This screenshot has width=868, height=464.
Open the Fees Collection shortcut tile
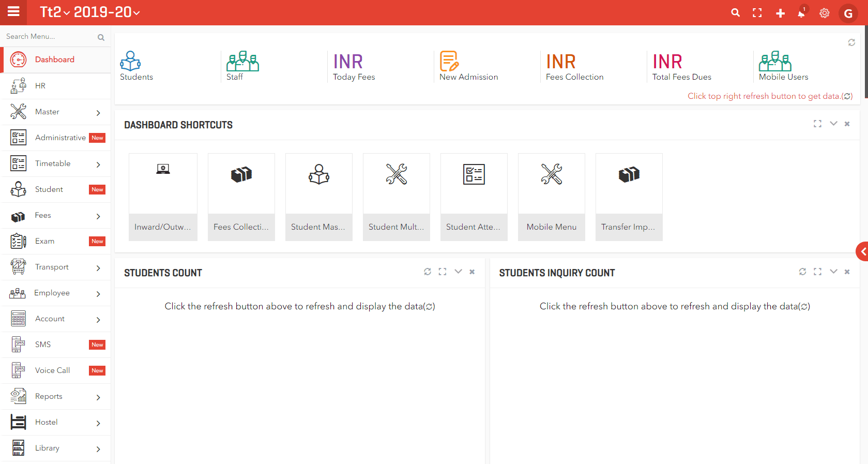tap(241, 197)
